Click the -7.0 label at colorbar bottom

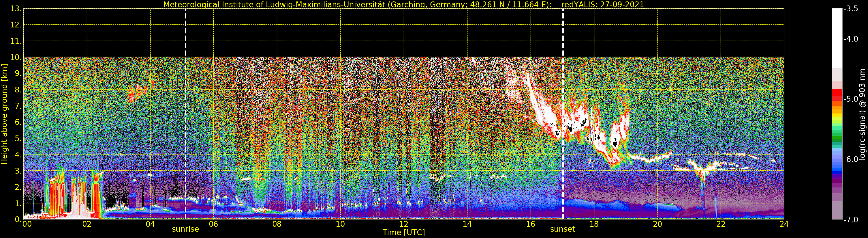point(851,220)
